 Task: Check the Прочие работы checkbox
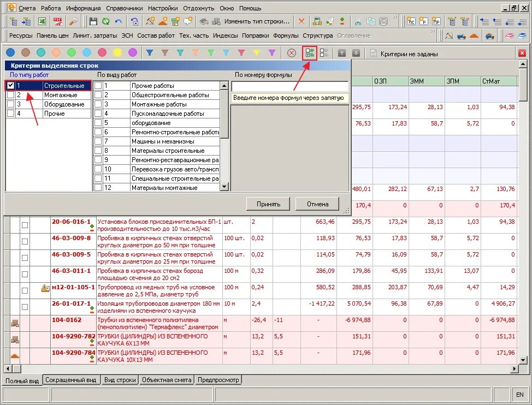click(98, 85)
